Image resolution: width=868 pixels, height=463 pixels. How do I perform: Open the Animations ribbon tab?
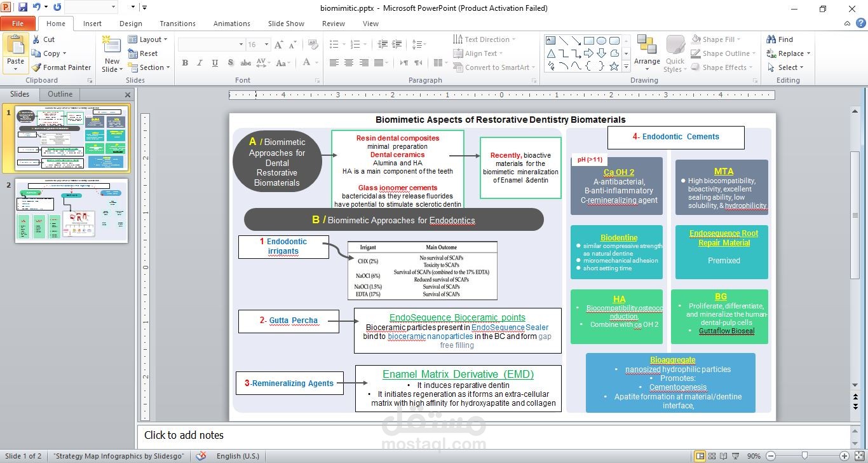(x=231, y=24)
